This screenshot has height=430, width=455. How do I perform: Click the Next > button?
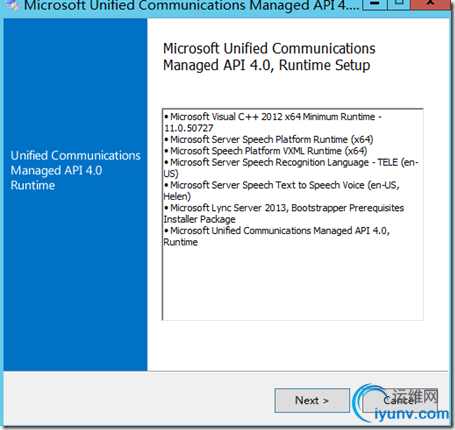(x=312, y=400)
